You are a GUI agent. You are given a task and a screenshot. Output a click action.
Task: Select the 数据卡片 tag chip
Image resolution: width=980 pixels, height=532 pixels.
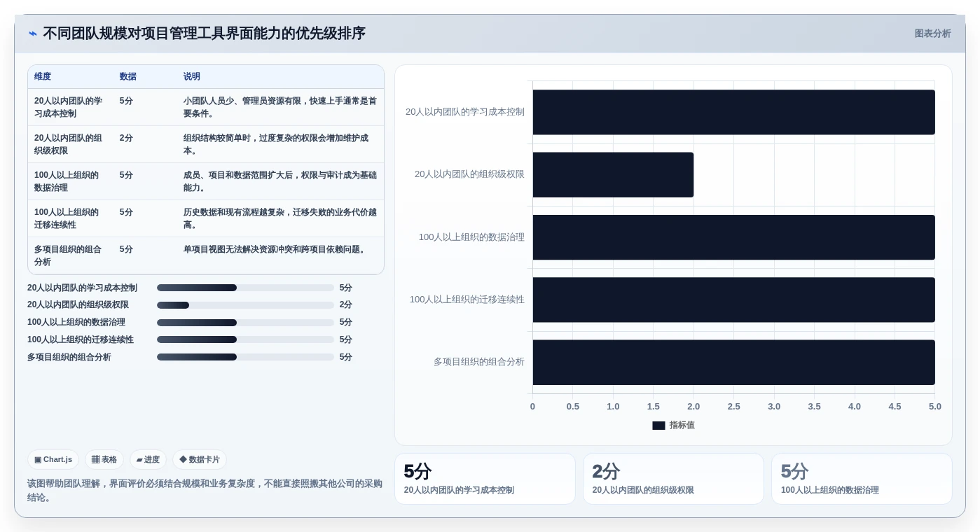[x=200, y=459]
